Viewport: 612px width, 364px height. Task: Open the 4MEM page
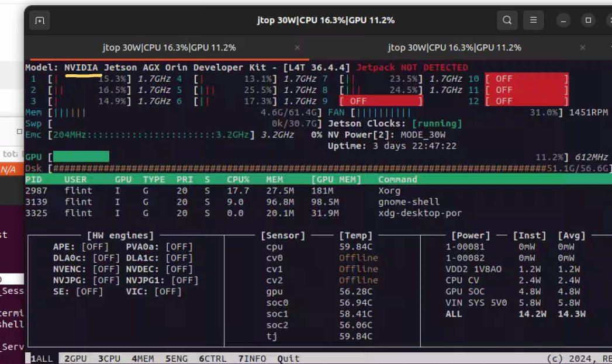point(143,359)
